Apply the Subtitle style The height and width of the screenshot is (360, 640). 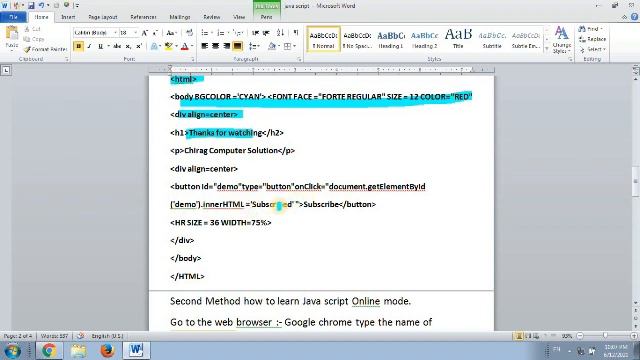(x=492, y=40)
